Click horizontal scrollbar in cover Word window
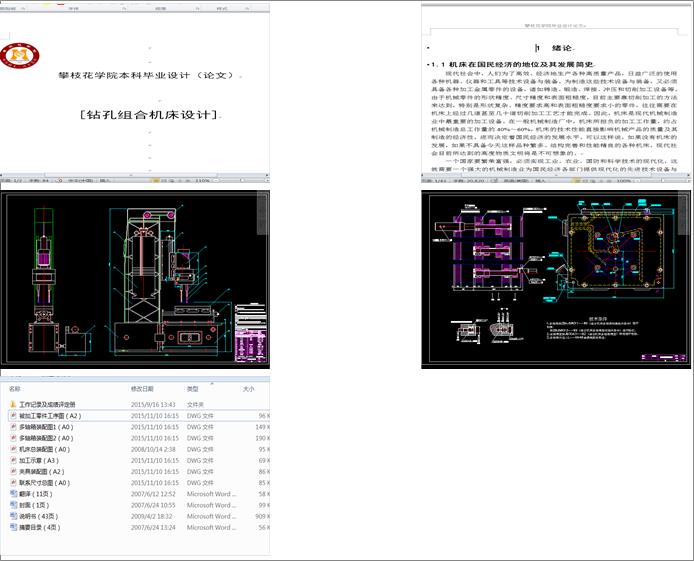Image resolution: width=694 pixels, height=561 pixels. 133,175
